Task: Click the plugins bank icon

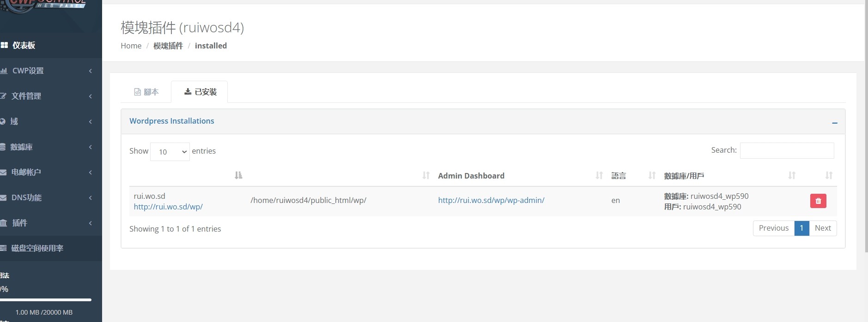Action: [4, 223]
